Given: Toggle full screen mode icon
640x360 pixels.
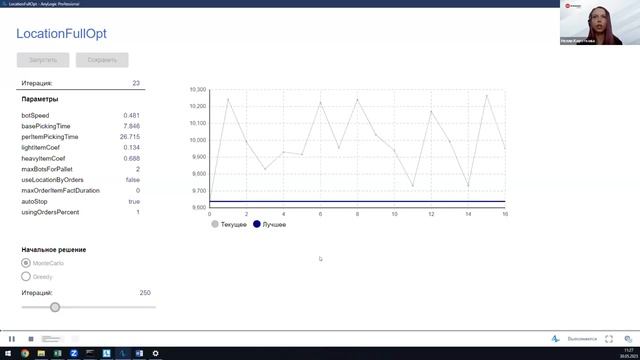Looking at the screenshot, I should coord(609,339).
